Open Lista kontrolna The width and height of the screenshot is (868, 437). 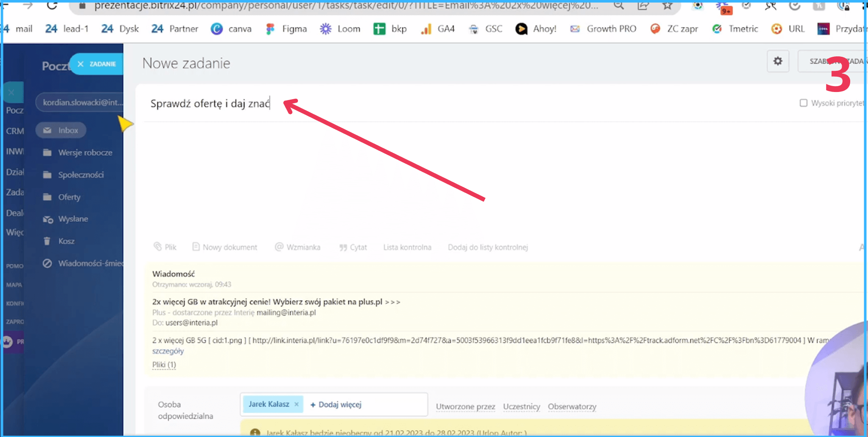[407, 247]
